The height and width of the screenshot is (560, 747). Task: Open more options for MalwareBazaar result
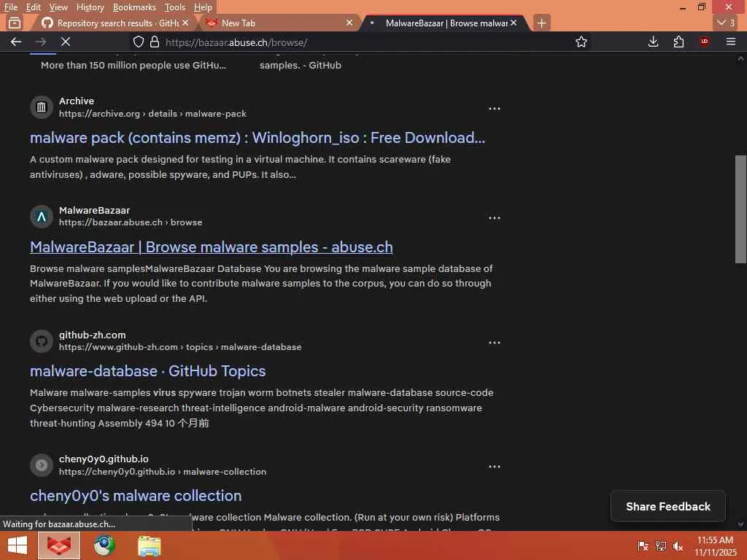pyautogui.click(x=494, y=218)
